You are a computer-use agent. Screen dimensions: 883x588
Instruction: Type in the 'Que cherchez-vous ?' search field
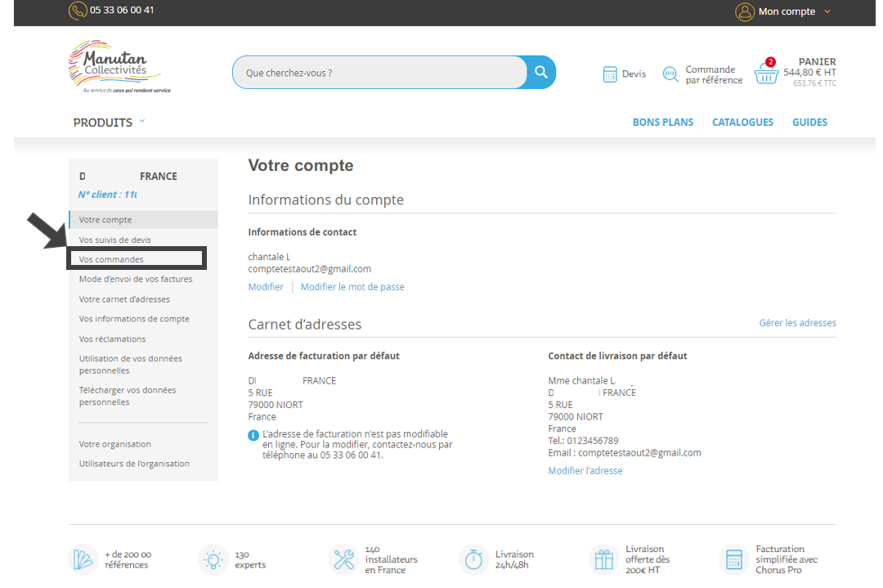point(379,73)
